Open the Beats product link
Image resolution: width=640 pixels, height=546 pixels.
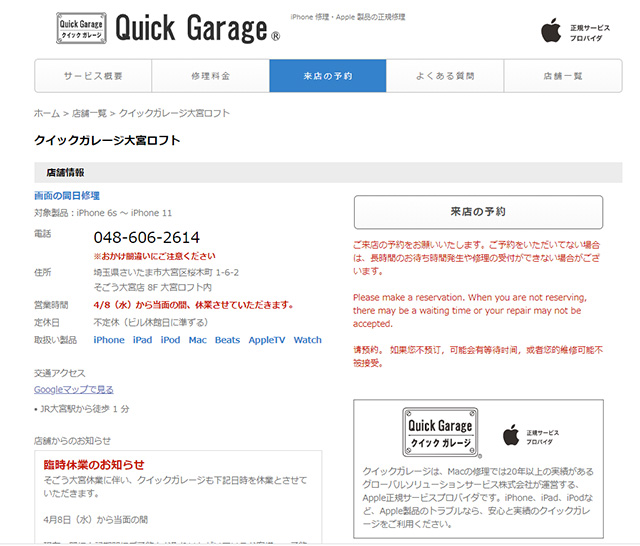(227, 340)
